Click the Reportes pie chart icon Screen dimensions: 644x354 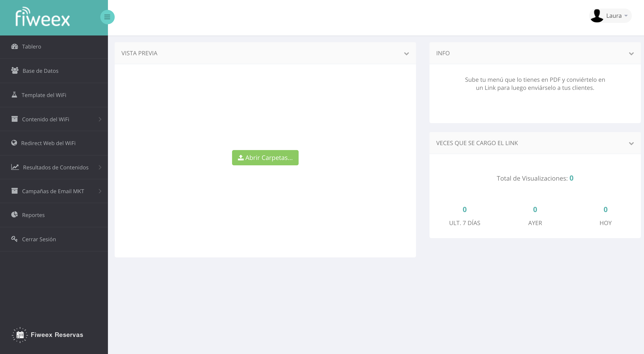pos(14,215)
